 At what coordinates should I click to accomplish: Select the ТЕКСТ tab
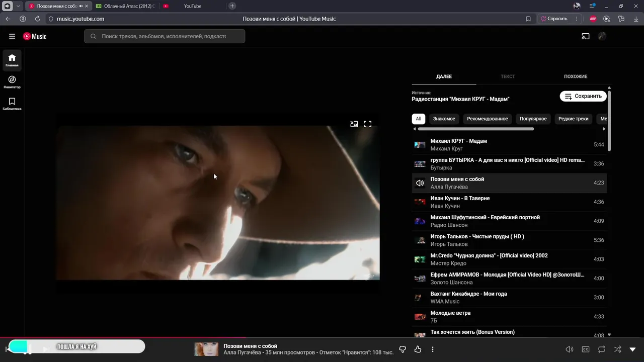point(508,76)
